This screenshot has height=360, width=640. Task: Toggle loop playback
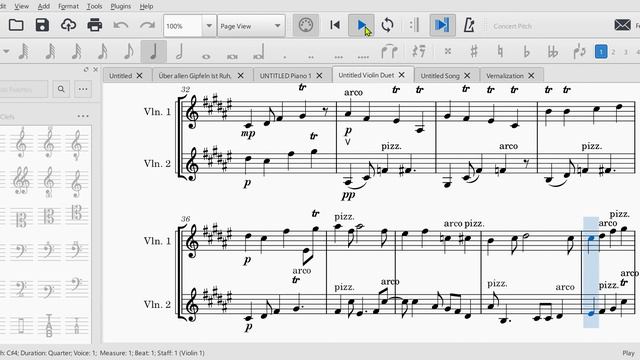(387, 25)
